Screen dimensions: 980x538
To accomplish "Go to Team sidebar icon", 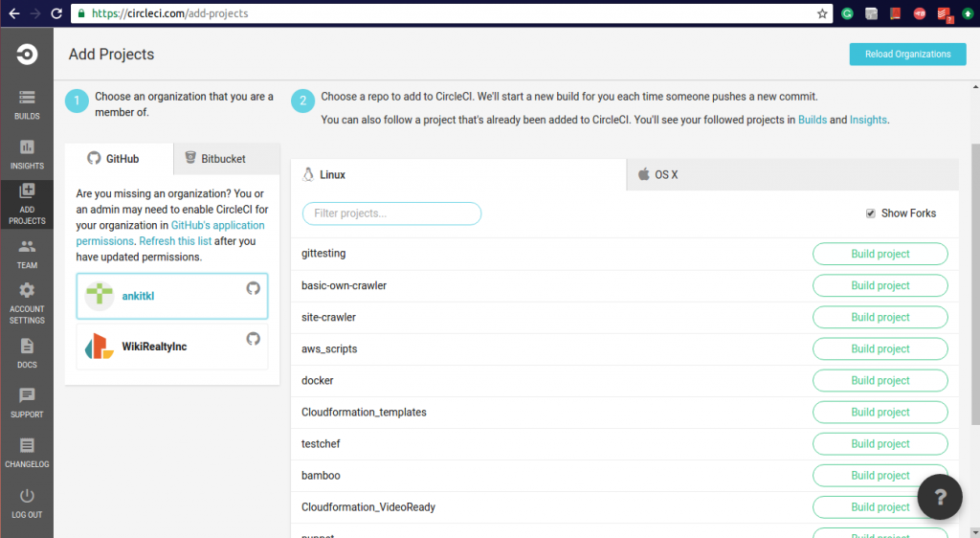I will point(27,247).
